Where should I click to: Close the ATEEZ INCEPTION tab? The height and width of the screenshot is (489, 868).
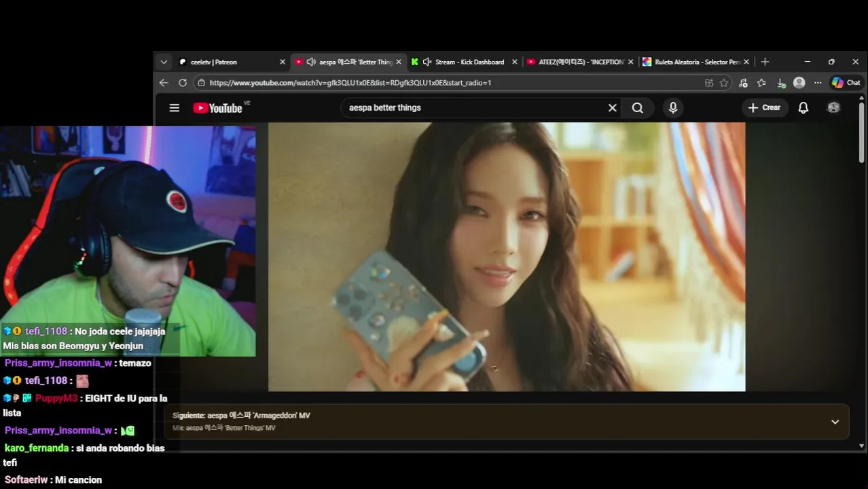click(x=630, y=62)
